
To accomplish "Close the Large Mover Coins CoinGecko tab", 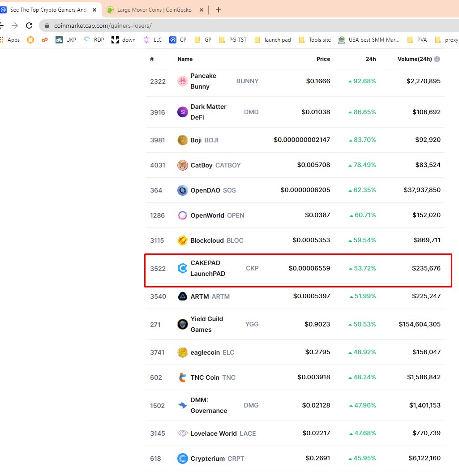I will tap(201, 10).
